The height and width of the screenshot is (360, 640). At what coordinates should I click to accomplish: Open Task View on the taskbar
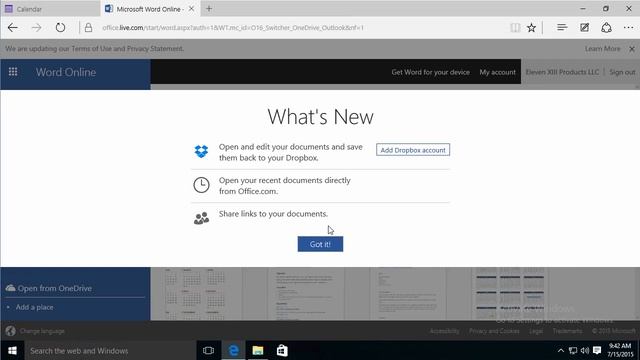point(209,351)
